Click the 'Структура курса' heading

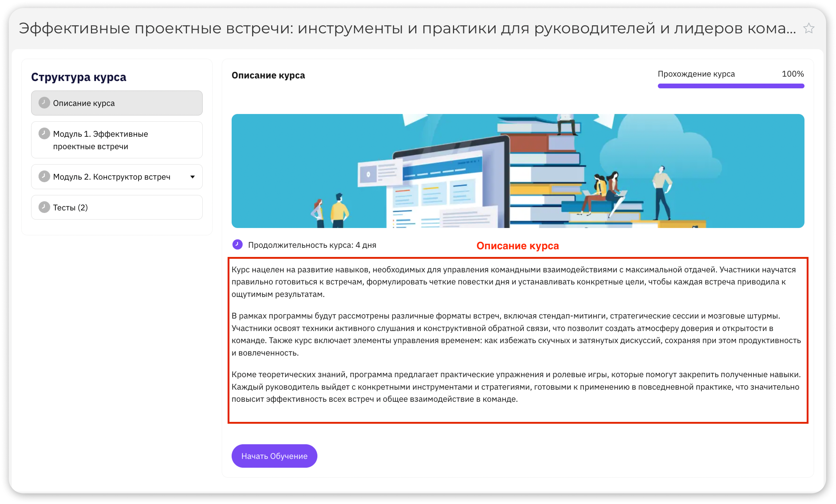coord(79,77)
